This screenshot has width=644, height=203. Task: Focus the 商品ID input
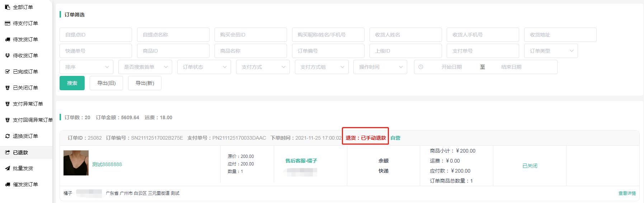tap(173, 51)
